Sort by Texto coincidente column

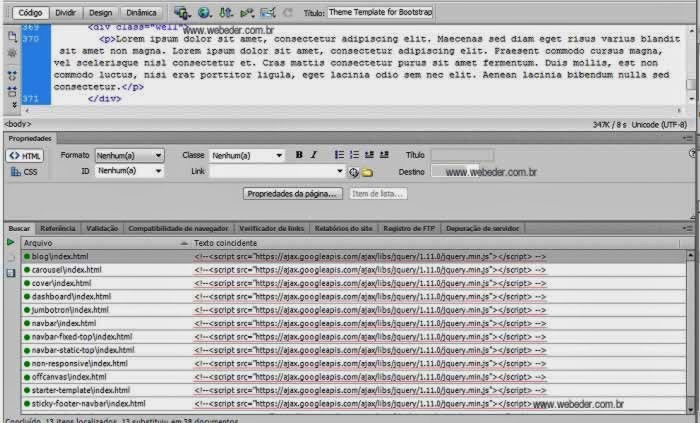[x=435, y=243]
